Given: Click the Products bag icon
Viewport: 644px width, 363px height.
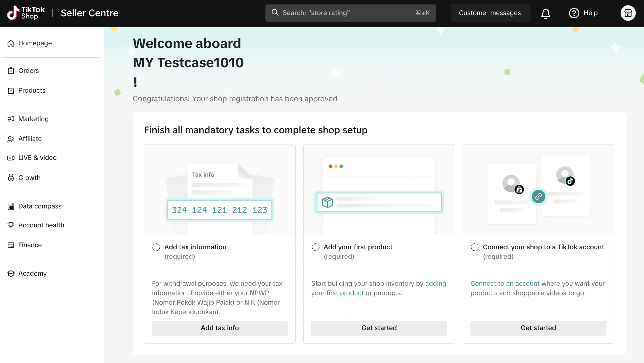Looking at the screenshot, I should 11,91.
